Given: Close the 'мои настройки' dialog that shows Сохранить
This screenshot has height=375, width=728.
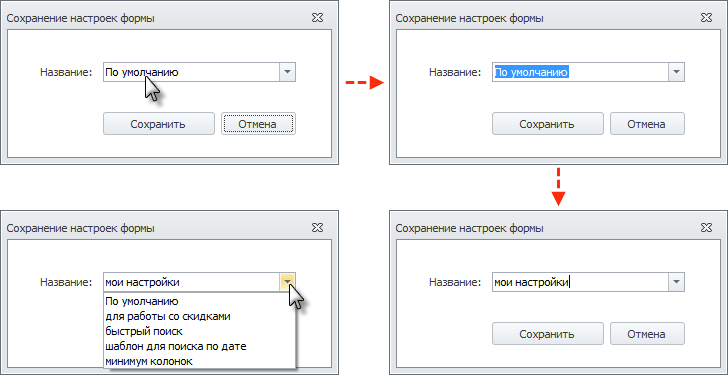Looking at the screenshot, I should point(707,228).
